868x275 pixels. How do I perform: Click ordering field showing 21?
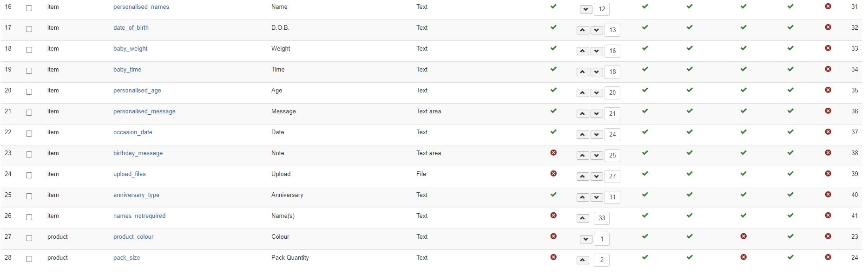pyautogui.click(x=612, y=114)
